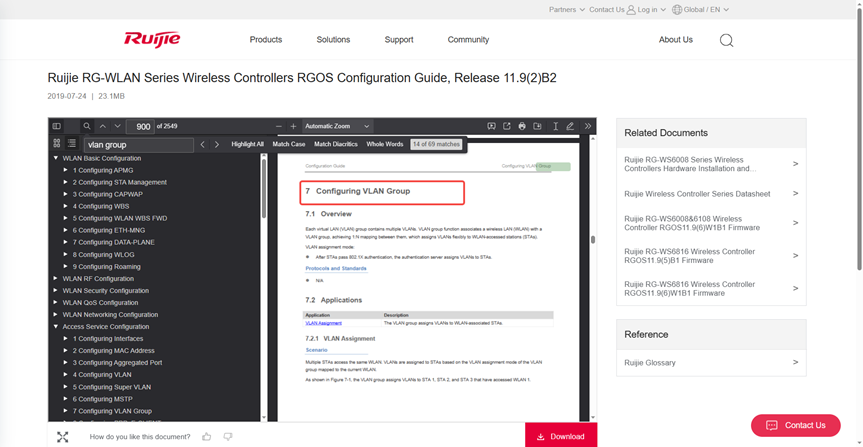863x447 pixels.
Task: Click the browser page scrollbar on the right edge
Action: (x=859, y=138)
